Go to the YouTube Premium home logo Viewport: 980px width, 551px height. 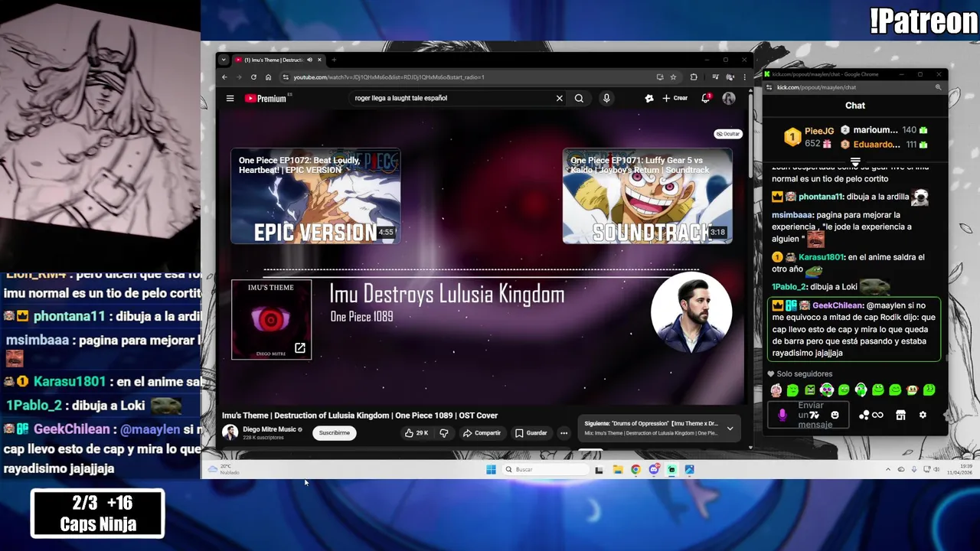click(265, 98)
